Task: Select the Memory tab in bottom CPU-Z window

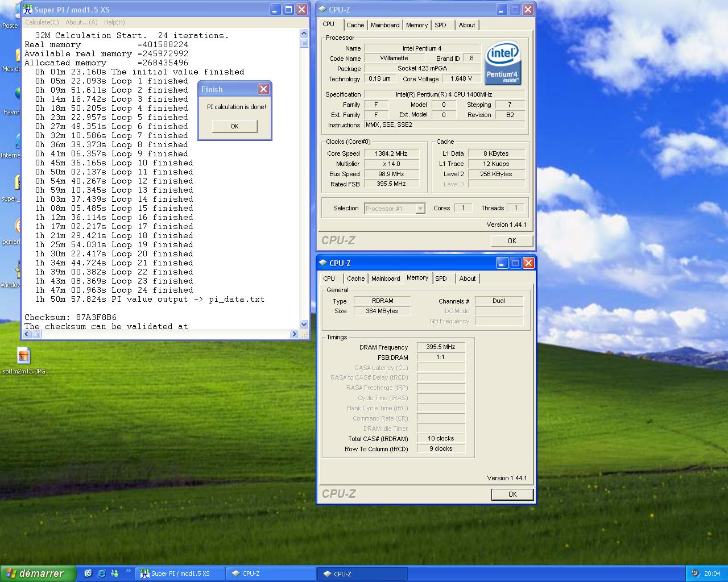Action: coord(417,277)
